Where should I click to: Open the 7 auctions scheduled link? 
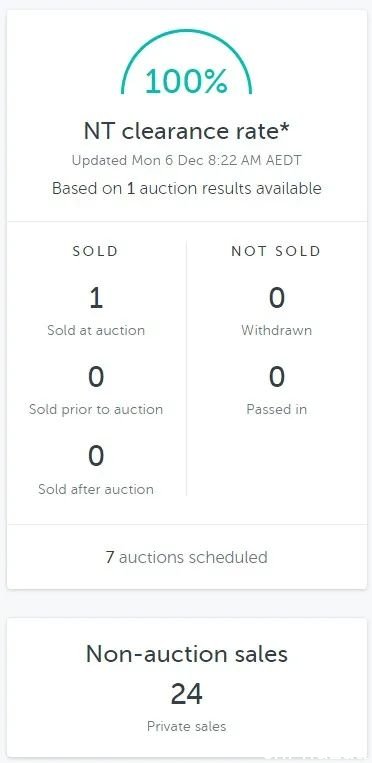[x=186, y=557]
